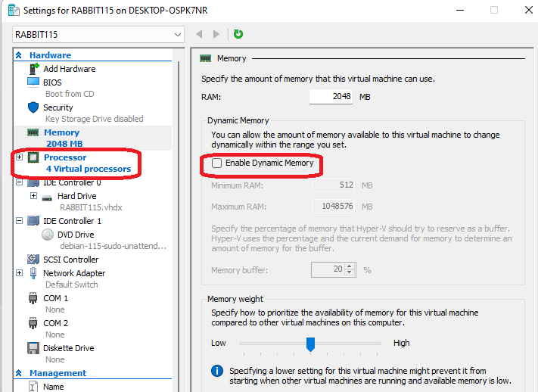Click the IDE Controller 1 icon
The height and width of the screenshot is (392, 538).
click(x=33, y=221)
